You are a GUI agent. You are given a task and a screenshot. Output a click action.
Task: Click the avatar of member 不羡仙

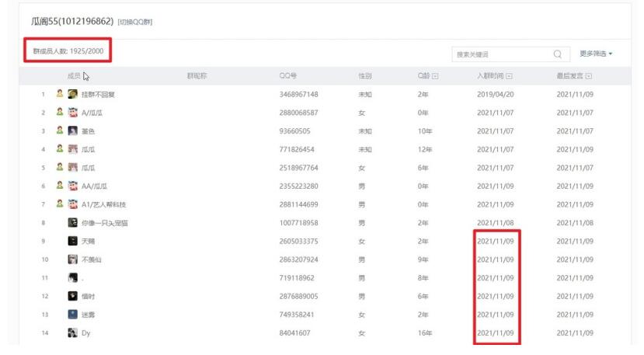click(72, 259)
